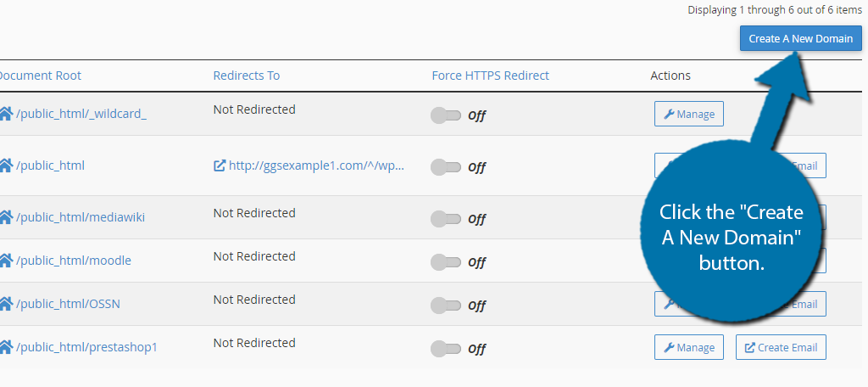
Task: Open the /public_html/OSSN document root
Action: coord(68,304)
